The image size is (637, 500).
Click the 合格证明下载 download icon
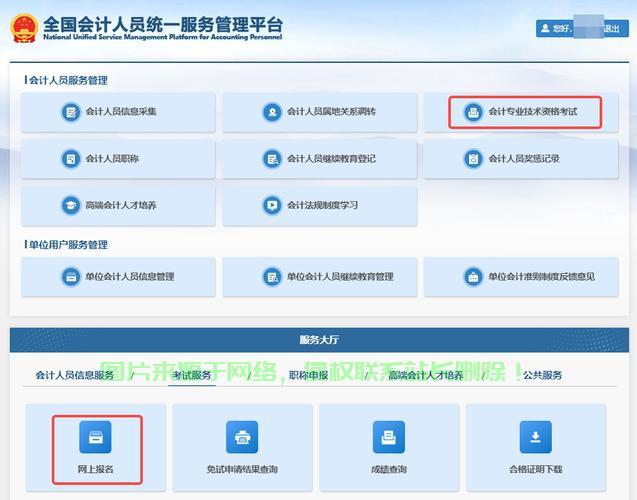tap(535, 437)
